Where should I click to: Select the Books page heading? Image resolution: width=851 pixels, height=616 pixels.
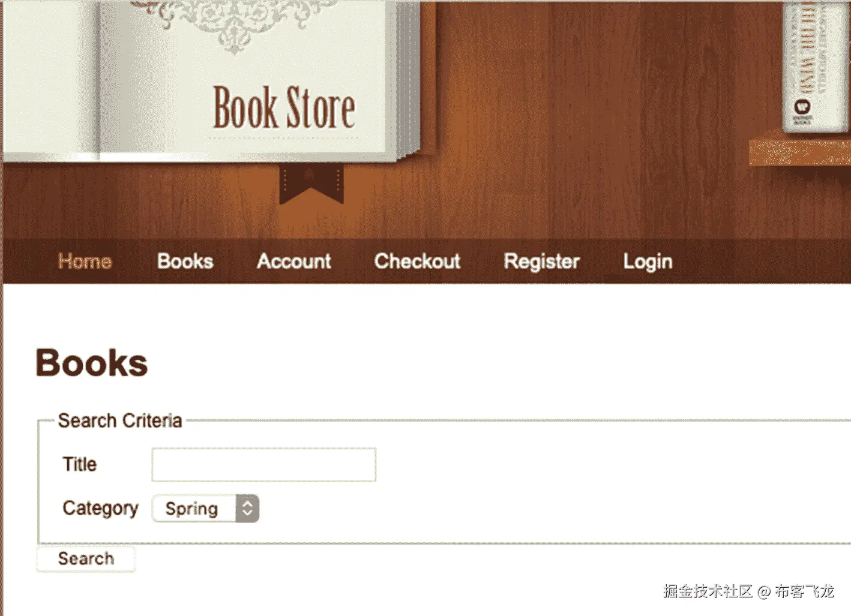(91, 363)
